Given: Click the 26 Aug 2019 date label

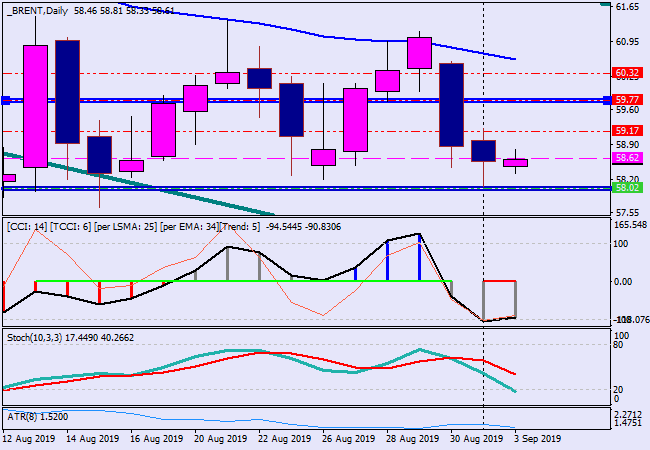Looking at the screenshot, I should pos(349,438).
